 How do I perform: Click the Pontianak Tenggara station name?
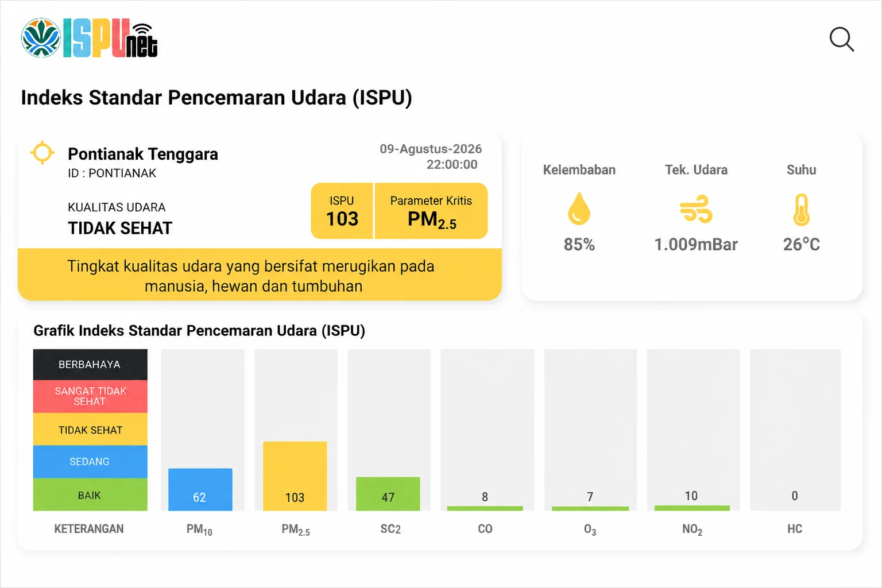143,154
